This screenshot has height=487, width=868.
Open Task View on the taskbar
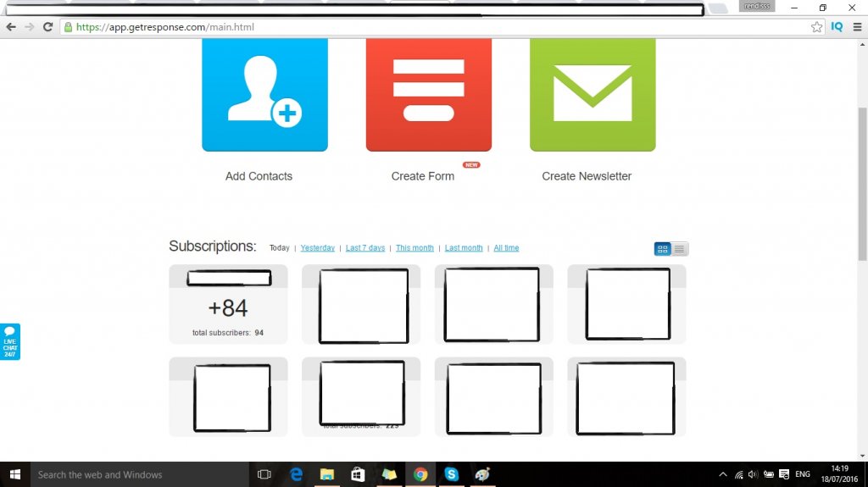[264, 474]
